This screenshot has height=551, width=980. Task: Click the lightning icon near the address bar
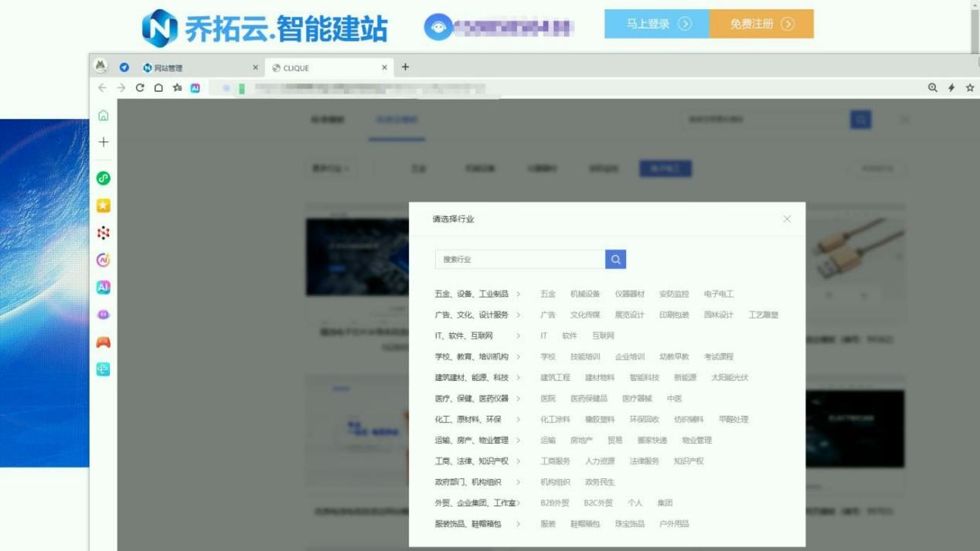[x=951, y=87]
